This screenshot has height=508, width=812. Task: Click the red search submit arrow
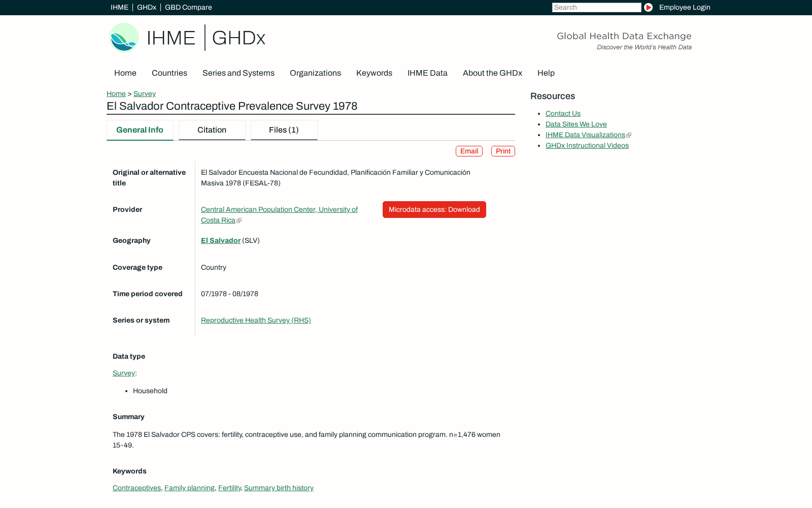click(648, 7)
